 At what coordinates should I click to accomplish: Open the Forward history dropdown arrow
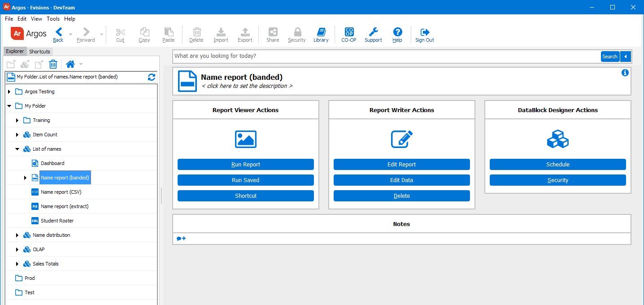coord(101,34)
